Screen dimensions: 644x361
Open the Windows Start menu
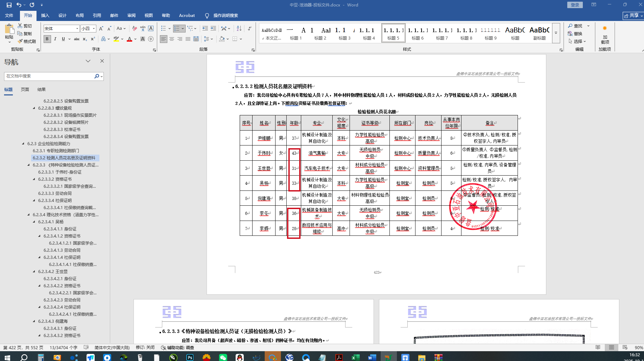click(7, 357)
